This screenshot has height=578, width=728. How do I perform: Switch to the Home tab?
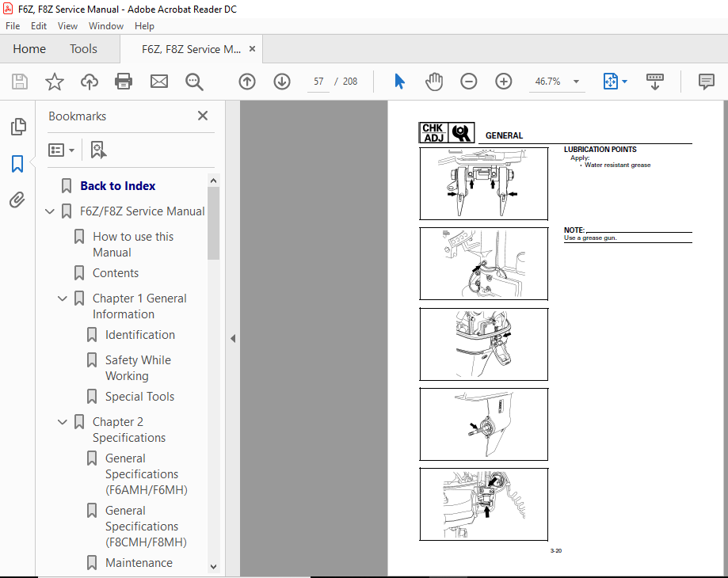point(29,49)
